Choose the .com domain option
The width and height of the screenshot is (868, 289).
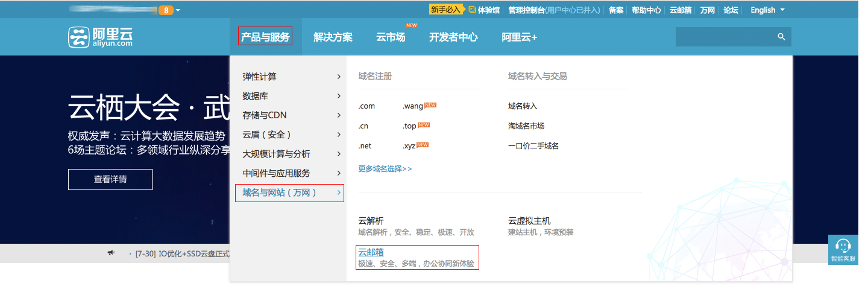point(366,106)
